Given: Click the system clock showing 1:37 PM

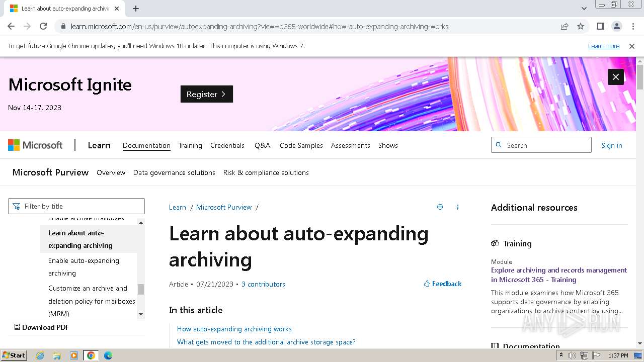Looking at the screenshot, I should [618, 355].
